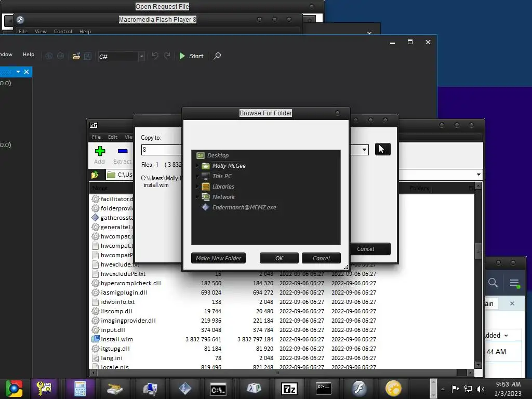This screenshot has height=399, width=532.
Task: Click the volume icon in system tray
Action: point(481,389)
